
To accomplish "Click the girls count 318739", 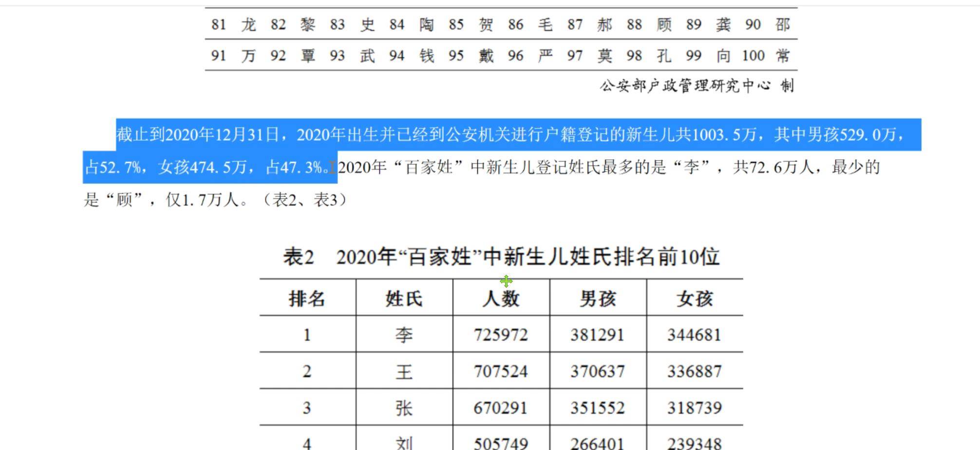I will point(695,408).
